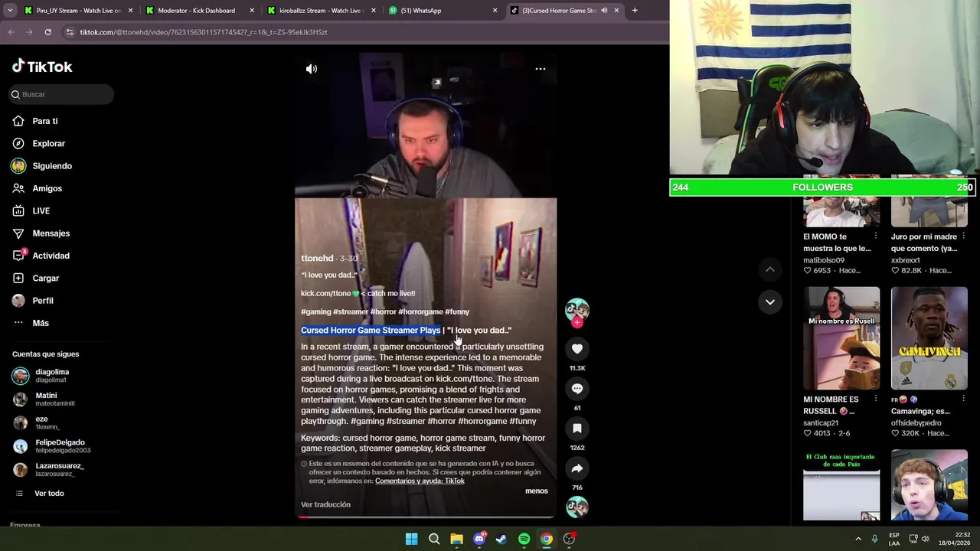Screen dimensions: 980x551
Task: Open Spotify from taskbar
Action: (524, 539)
